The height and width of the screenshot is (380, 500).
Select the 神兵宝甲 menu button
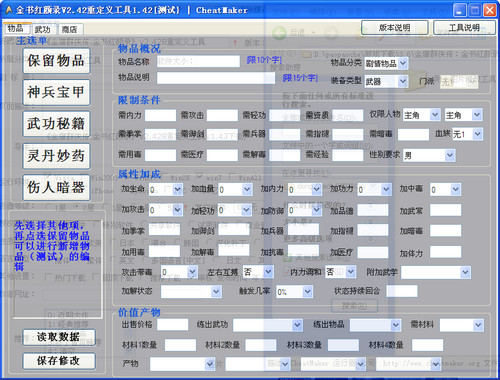pos(56,92)
